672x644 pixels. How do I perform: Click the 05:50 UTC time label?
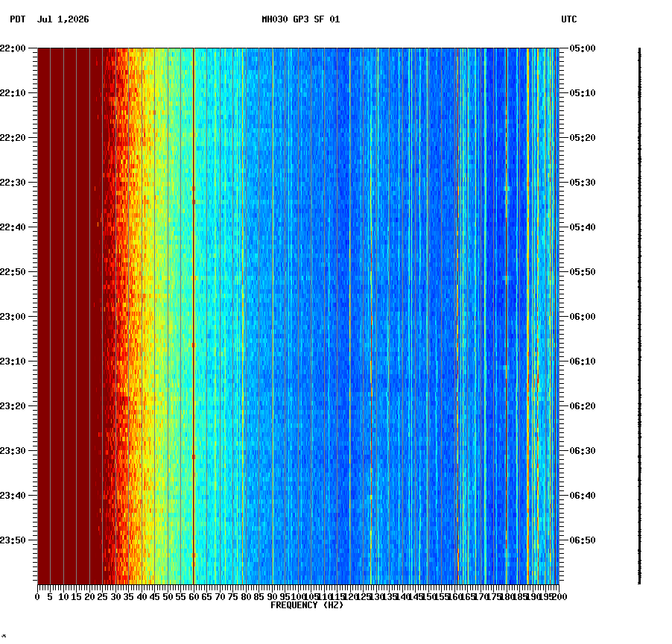(583, 272)
